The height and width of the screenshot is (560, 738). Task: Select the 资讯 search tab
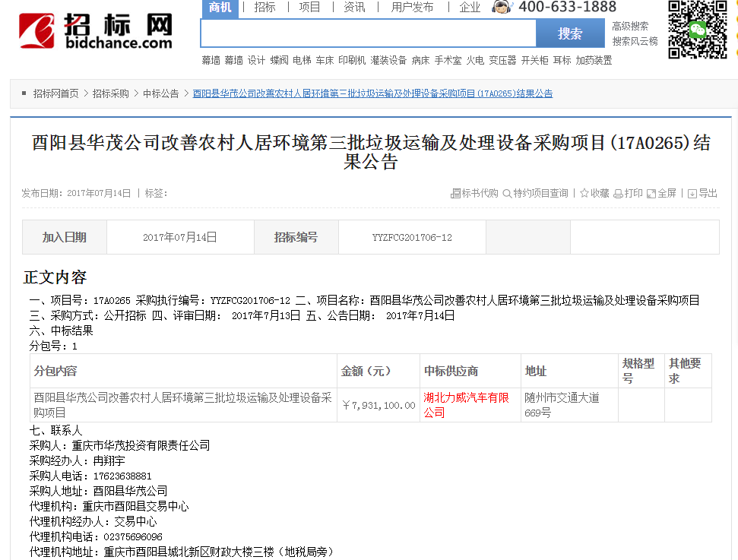pos(354,7)
